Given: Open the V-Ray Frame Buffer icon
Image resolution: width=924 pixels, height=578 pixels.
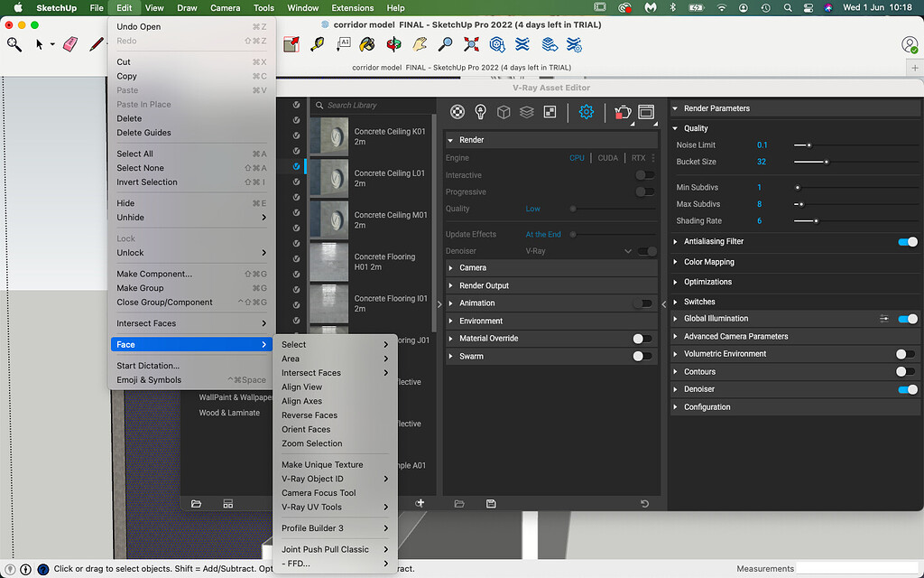Looking at the screenshot, I should coord(646,111).
